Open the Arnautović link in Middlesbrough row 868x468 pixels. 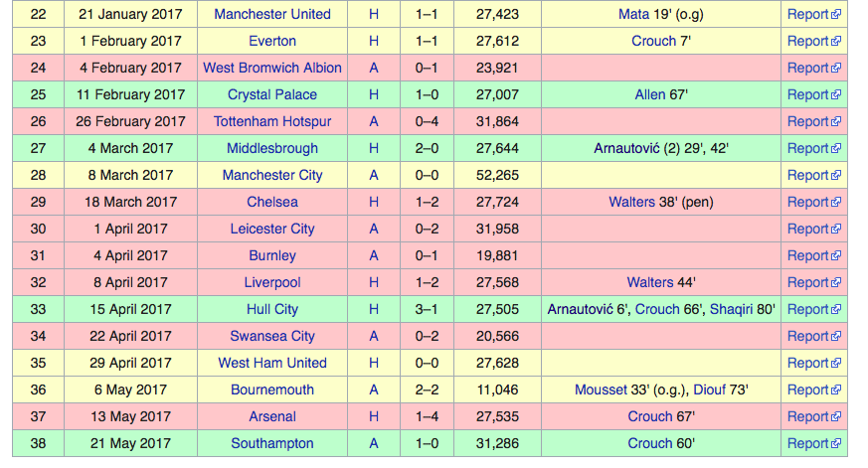[x=626, y=148]
